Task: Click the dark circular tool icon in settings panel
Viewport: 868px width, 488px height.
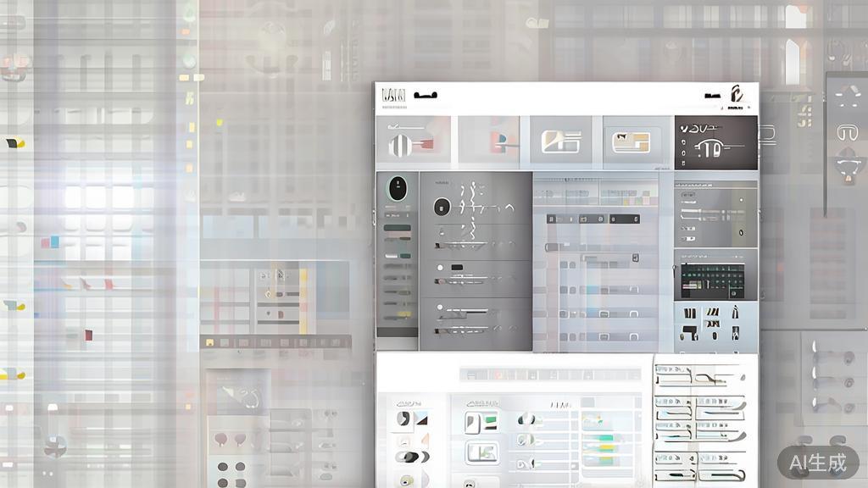Action: tap(441, 206)
